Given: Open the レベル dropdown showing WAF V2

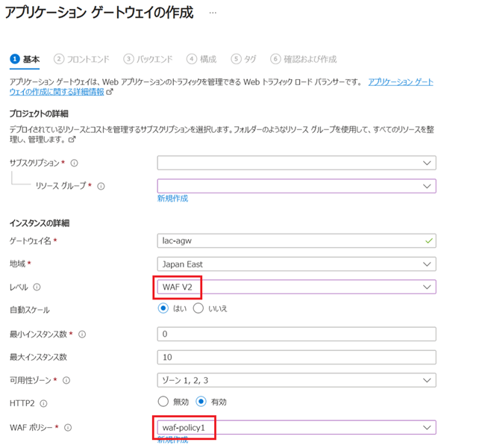Looking at the screenshot, I should [x=297, y=287].
